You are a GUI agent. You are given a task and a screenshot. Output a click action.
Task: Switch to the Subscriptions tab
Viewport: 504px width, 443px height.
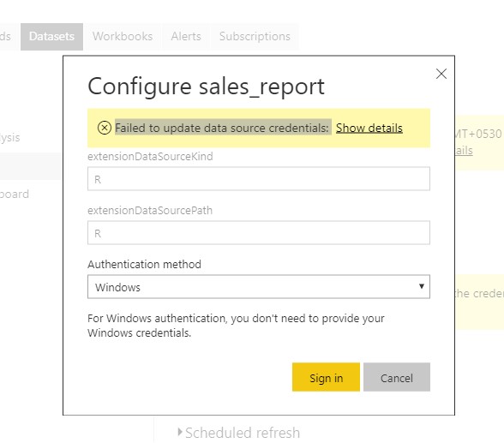point(255,37)
